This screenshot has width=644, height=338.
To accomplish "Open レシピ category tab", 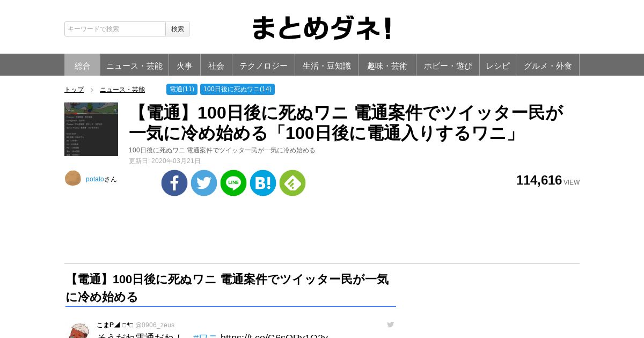I will pos(498,65).
